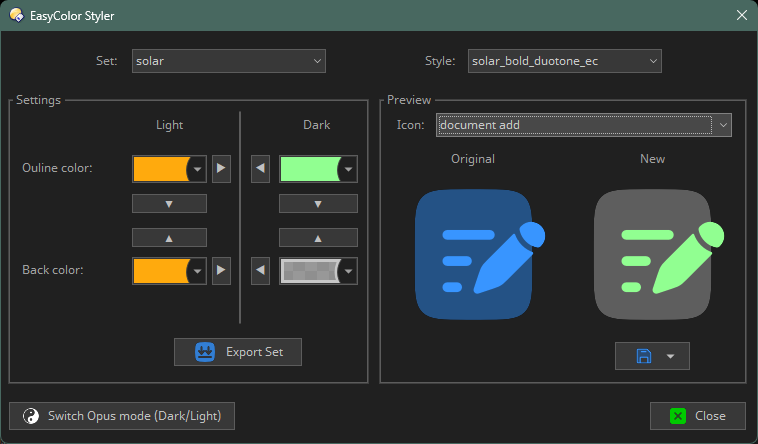Click the Dark column heading
This screenshot has height=444, width=758.
click(317, 125)
